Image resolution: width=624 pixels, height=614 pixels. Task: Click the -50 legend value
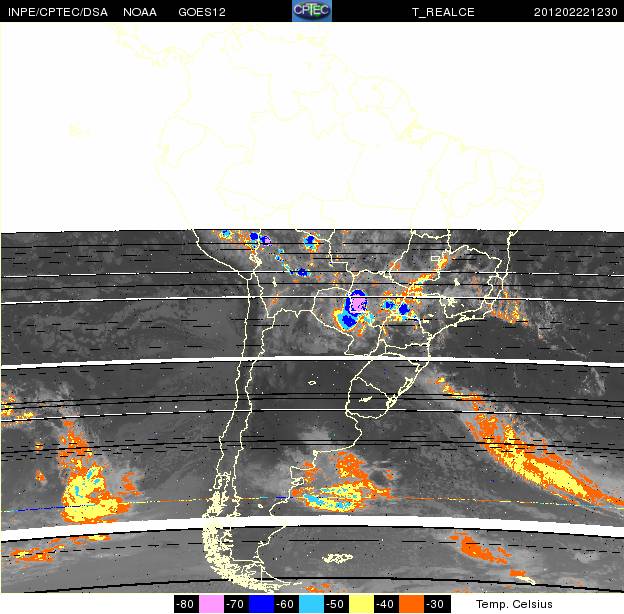point(335,604)
